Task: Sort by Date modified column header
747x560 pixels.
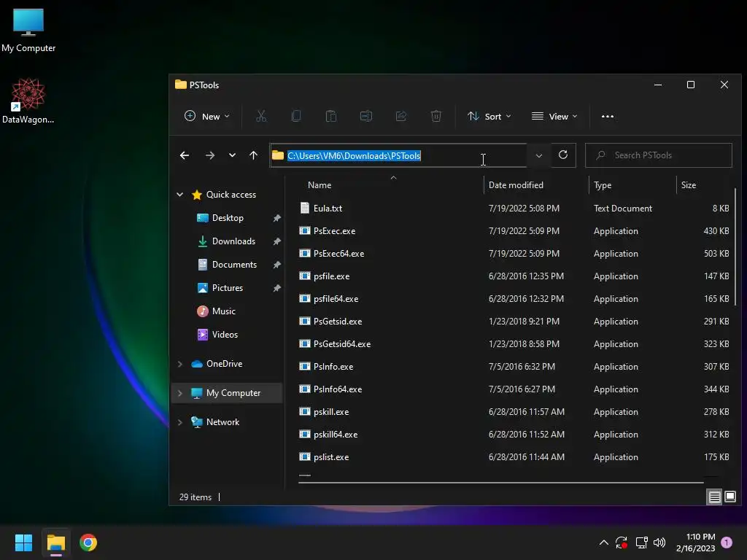Action: click(x=516, y=185)
